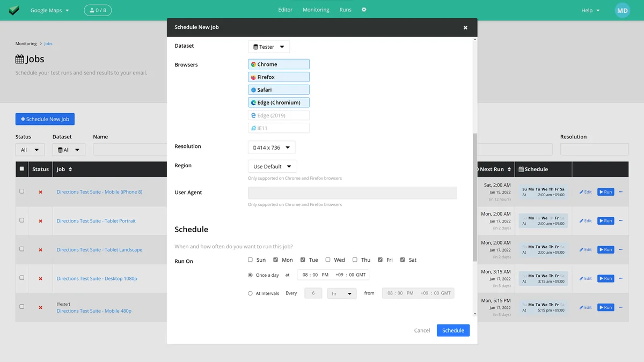Click into the User Agent input field
The height and width of the screenshot is (362, 644).
[353, 193]
